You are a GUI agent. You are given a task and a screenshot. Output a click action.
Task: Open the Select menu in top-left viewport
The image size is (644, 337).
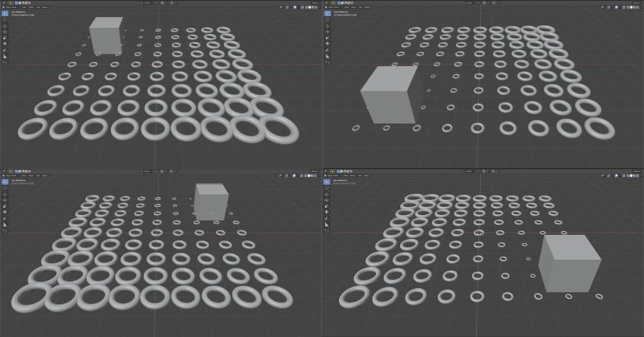tap(31, 7)
